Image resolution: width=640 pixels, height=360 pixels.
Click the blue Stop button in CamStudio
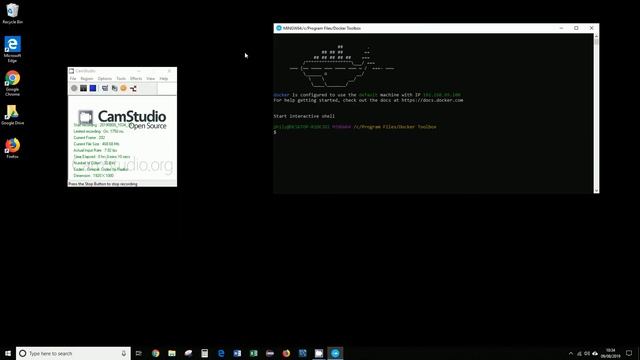pos(93,88)
